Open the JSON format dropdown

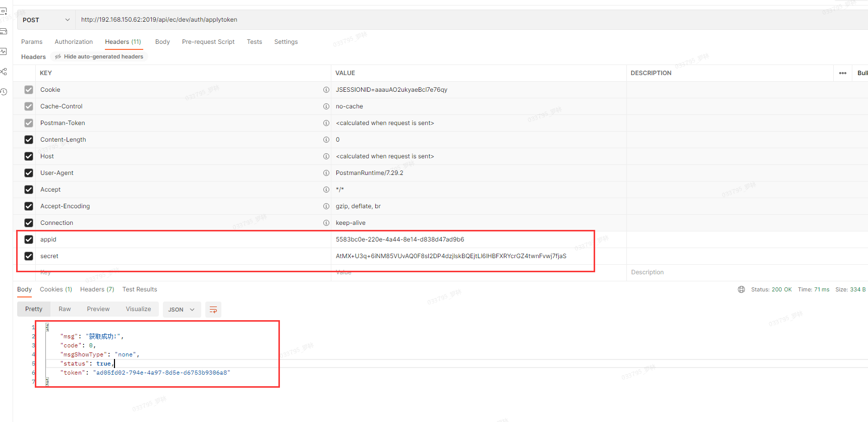[x=182, y=310]
